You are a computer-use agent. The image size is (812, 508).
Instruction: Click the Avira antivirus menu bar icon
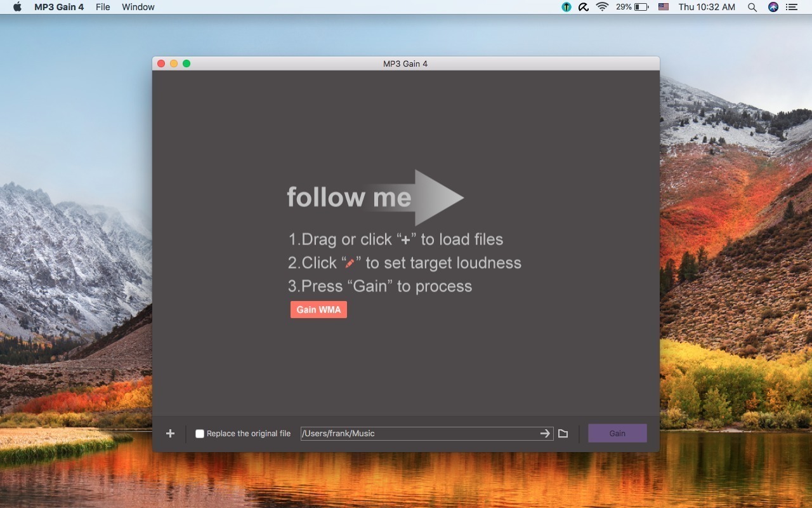(583, 7)
